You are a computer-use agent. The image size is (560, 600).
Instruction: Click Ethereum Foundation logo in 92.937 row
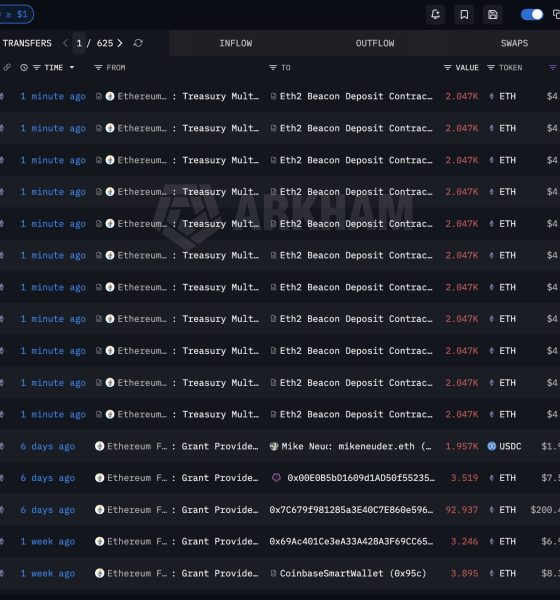click(x=100, y=510)
